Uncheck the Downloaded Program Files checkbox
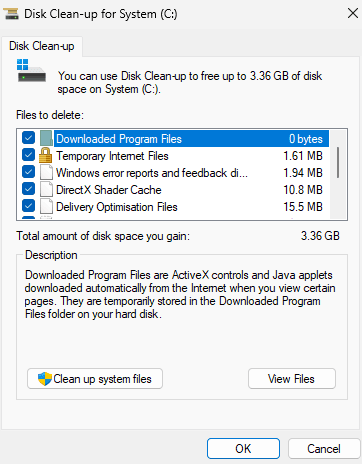Screen dimensions: 362x464 (29, 138)
